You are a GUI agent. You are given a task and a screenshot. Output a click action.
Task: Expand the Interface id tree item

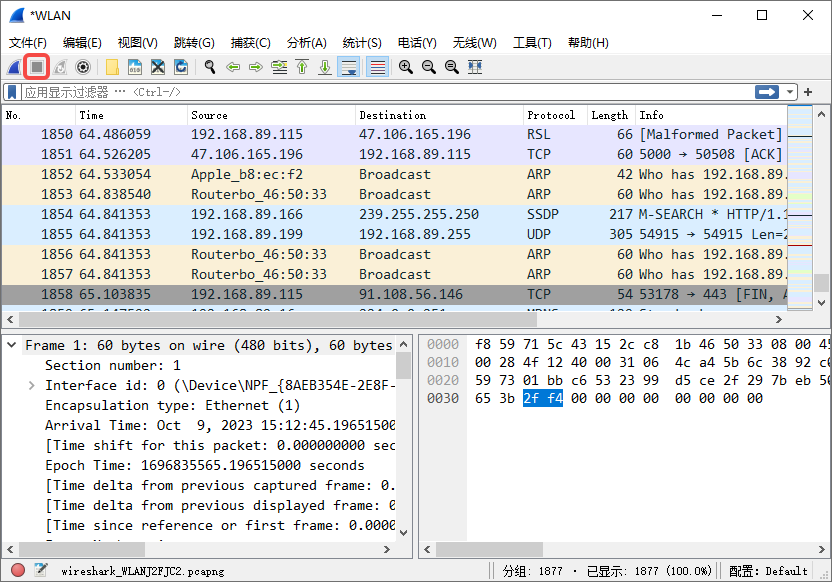[32, 385]
